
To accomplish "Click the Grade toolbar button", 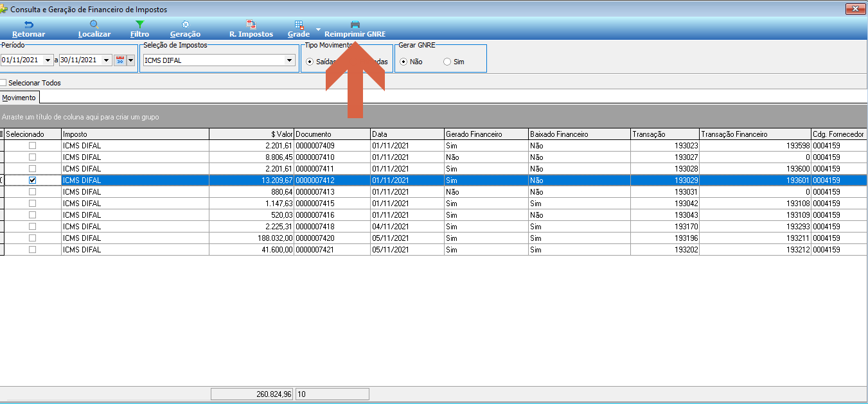I will (x=299, y=29).
